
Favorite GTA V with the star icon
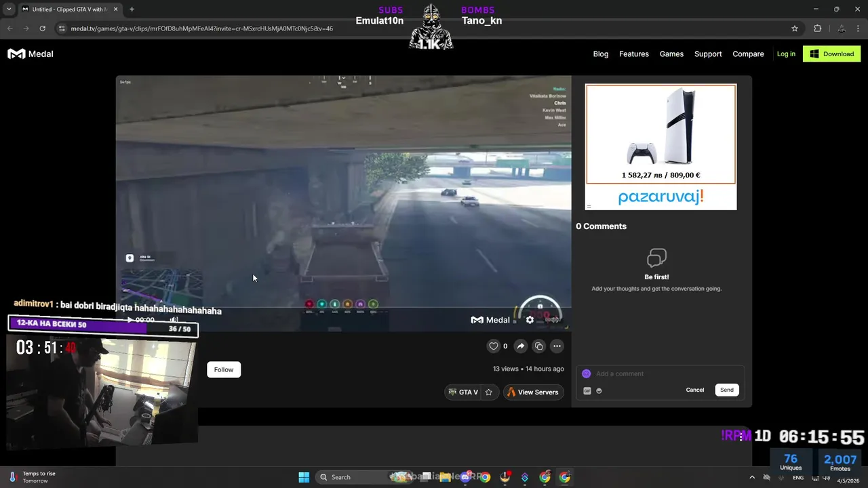coord(488,392)
